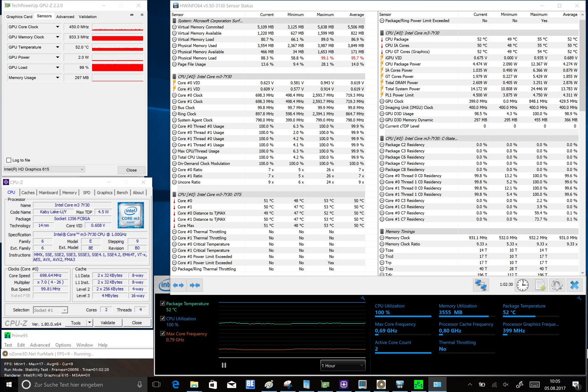
Task: Switch to the Validation tab in GPU-Z
Action: [x=88, y=17]
